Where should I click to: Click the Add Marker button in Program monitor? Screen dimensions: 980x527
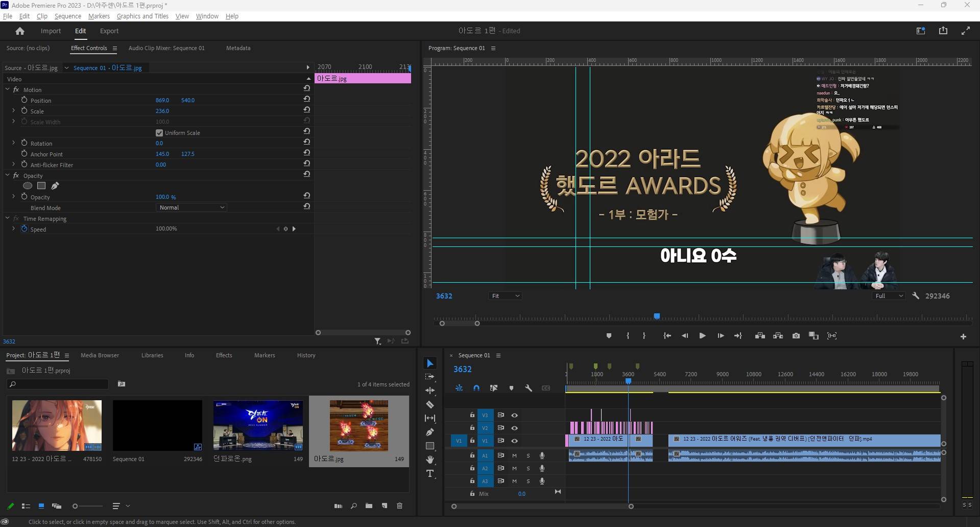(x=609, y=336)
